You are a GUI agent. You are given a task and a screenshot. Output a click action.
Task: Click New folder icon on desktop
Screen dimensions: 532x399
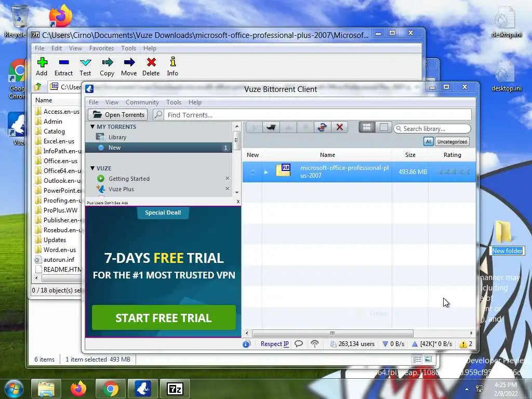click(x=503, y=232)
